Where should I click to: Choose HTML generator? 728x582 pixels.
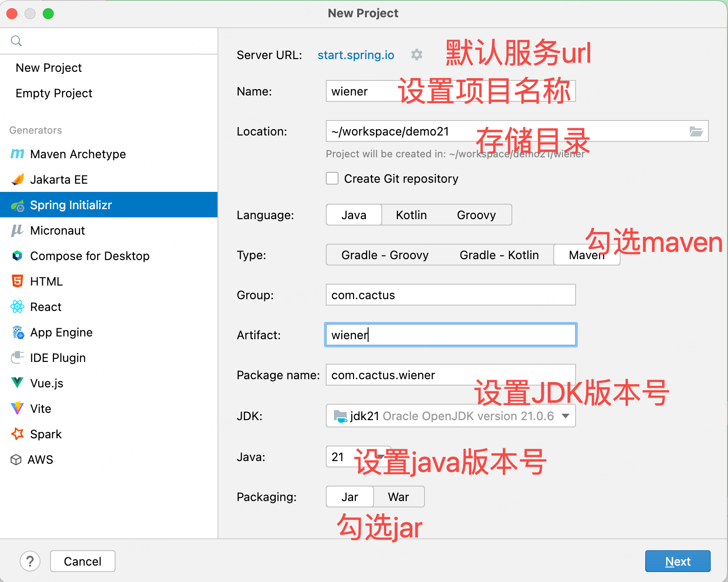pyautogui.click(x=109, y=281)
